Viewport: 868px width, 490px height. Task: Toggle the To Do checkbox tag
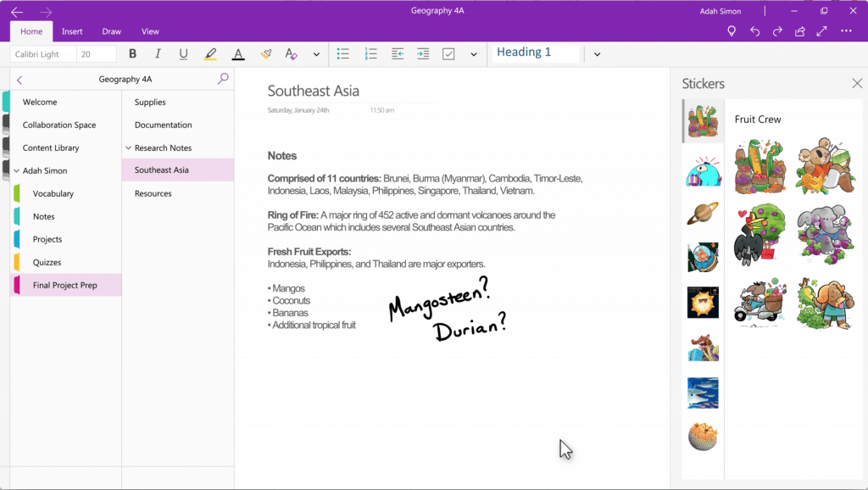coord(448,54)
